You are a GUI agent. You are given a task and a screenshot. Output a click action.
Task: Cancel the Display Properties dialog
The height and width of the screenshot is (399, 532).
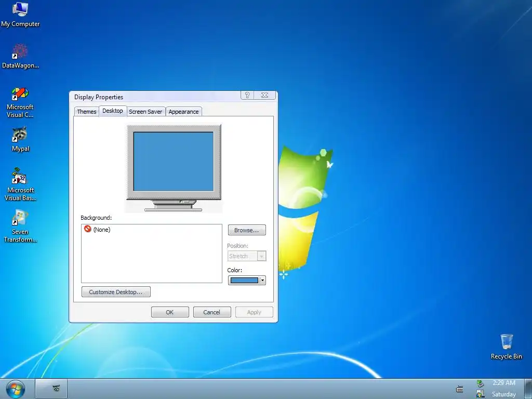click(x=212, y=312)
